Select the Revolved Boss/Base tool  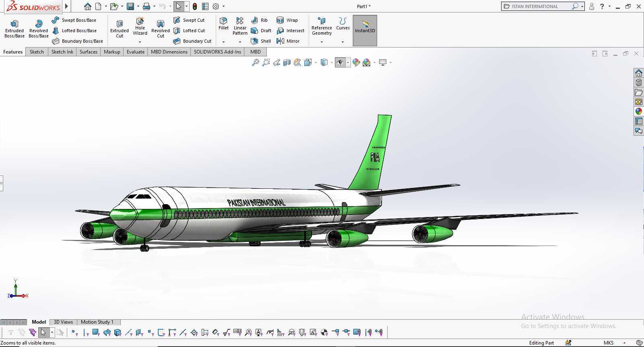point(39,29)
